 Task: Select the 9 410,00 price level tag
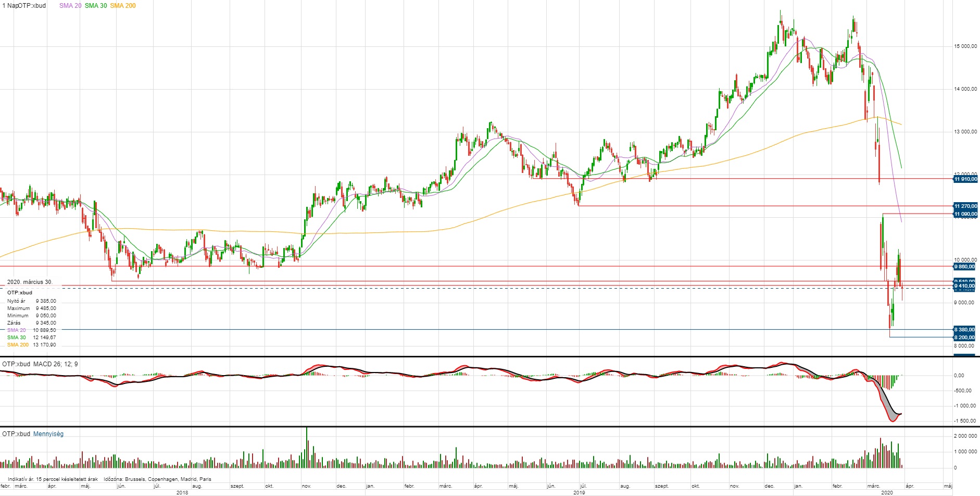(964, 286)
